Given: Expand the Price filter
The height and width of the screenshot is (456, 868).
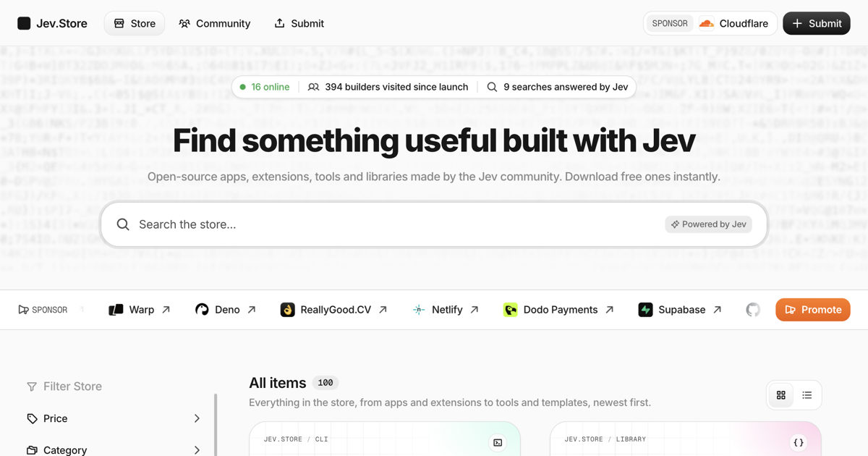Looking at the screenshot, I should click(114, 418).
